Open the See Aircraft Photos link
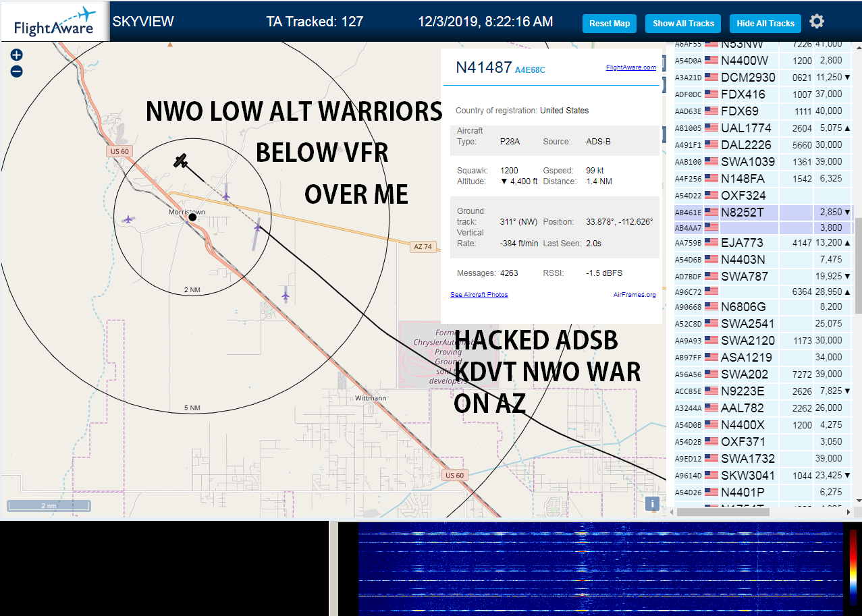 click(x=479, y=295)
